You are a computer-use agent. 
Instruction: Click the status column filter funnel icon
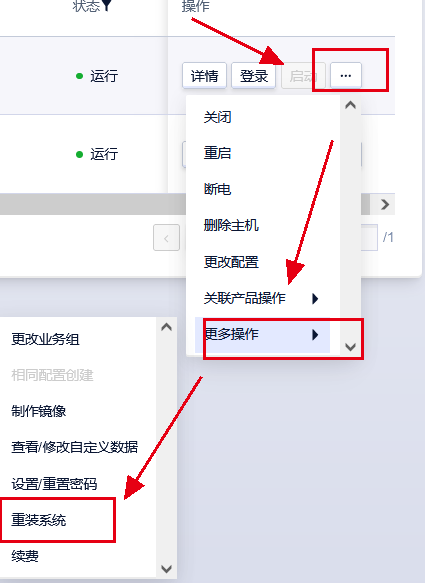pyautogui.click(x=107, y=5)
